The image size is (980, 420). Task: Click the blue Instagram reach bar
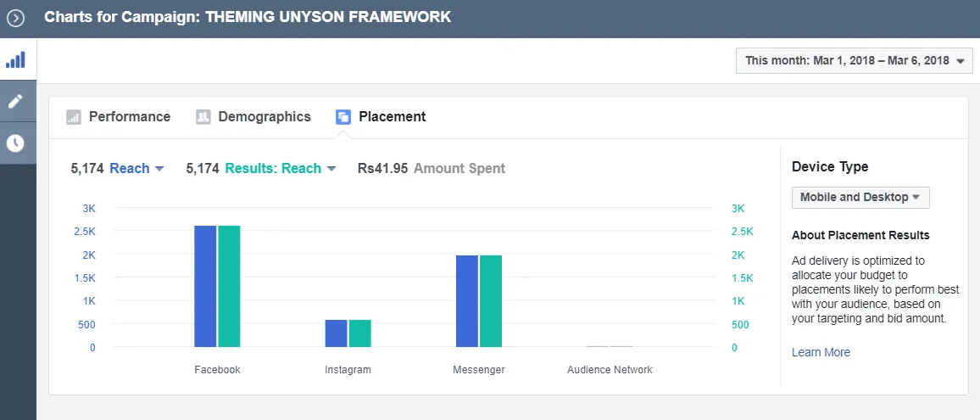point(336,333)
